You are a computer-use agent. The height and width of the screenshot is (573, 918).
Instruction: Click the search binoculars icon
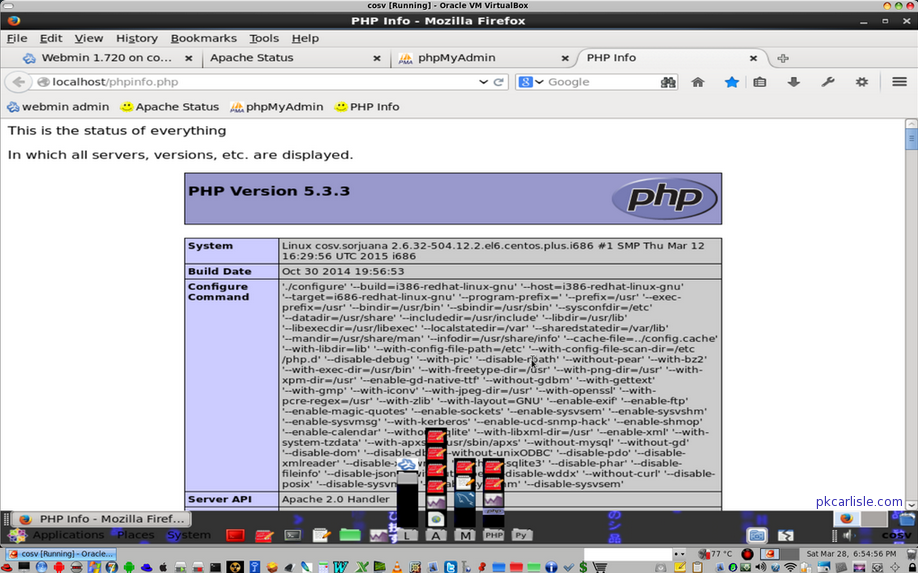point(668,82)
